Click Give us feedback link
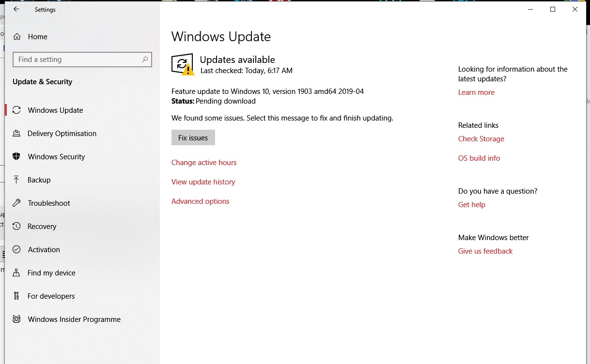Screen dimensions: 590x364 click(x=485, y=251)
